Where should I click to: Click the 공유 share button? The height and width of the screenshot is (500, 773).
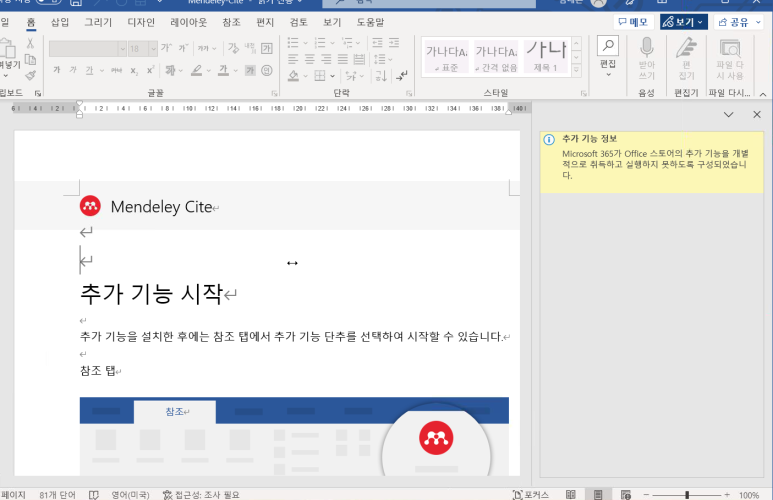coord(738,22)
